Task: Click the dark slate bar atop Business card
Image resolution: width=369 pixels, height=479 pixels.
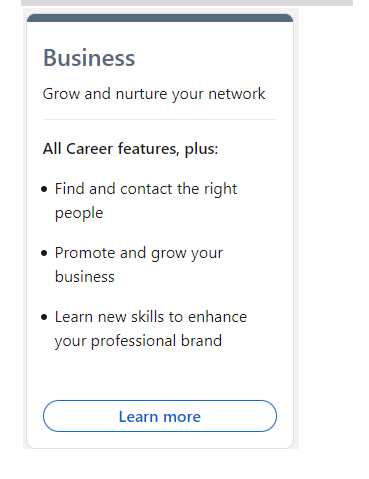Action: pos(160,18)
